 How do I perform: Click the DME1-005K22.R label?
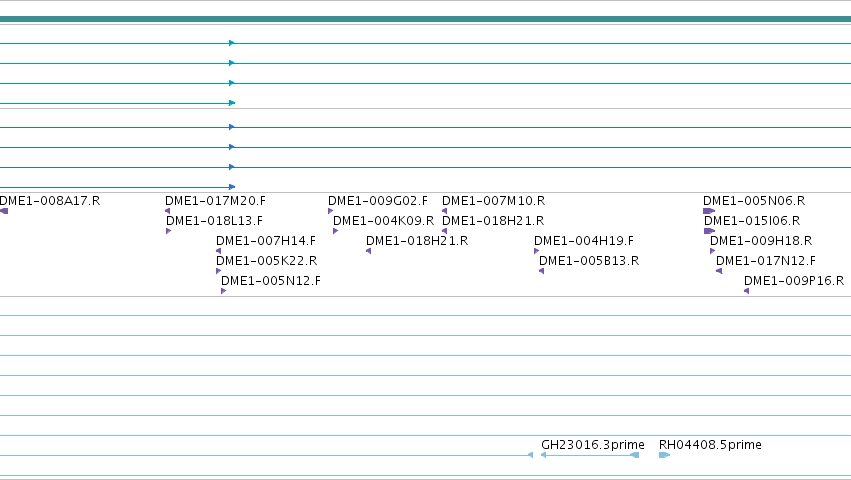pyautogui.click(x=266, y=261)
